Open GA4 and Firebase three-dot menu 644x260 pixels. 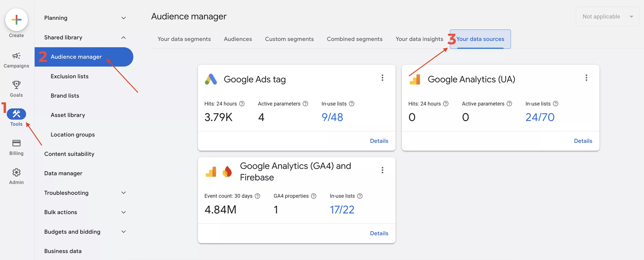click(x=382, y=170)
